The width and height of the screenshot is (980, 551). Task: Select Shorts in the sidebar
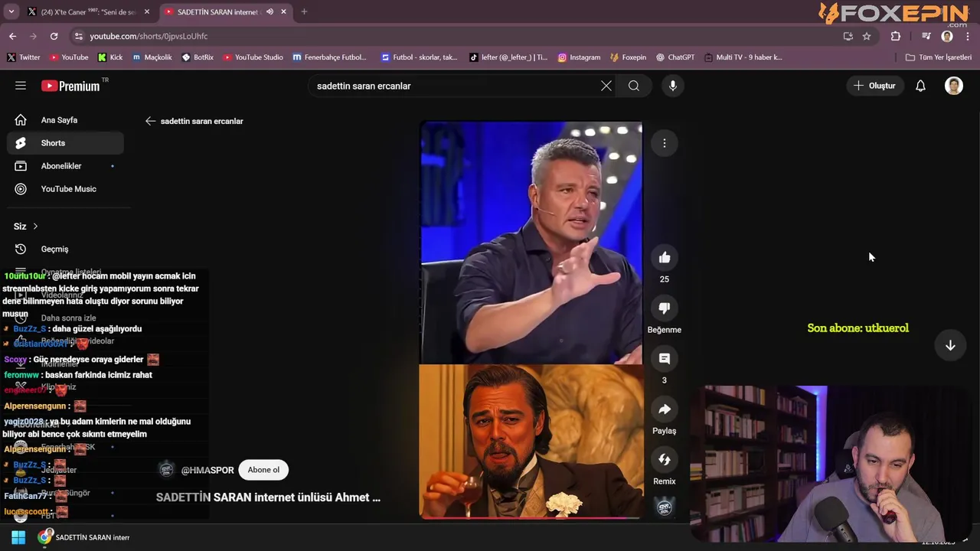coord(65,143)
